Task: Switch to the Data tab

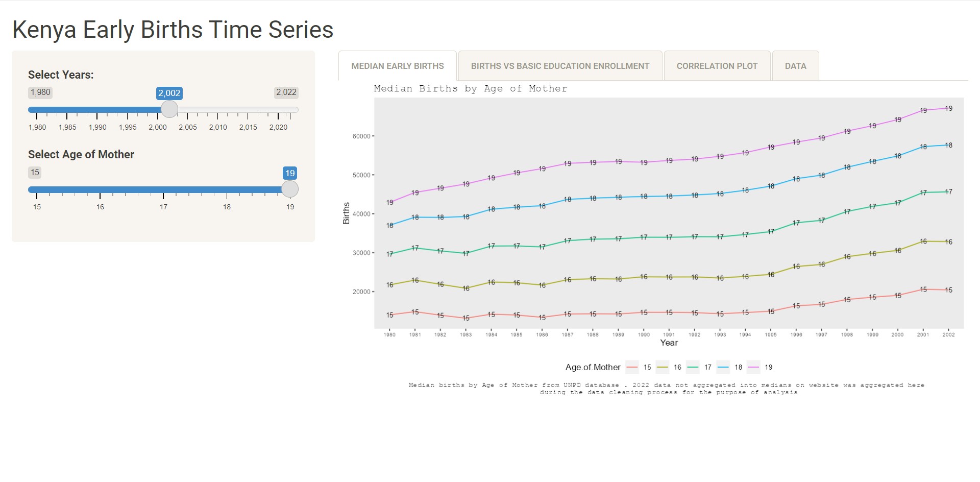Action: point(795,66)
